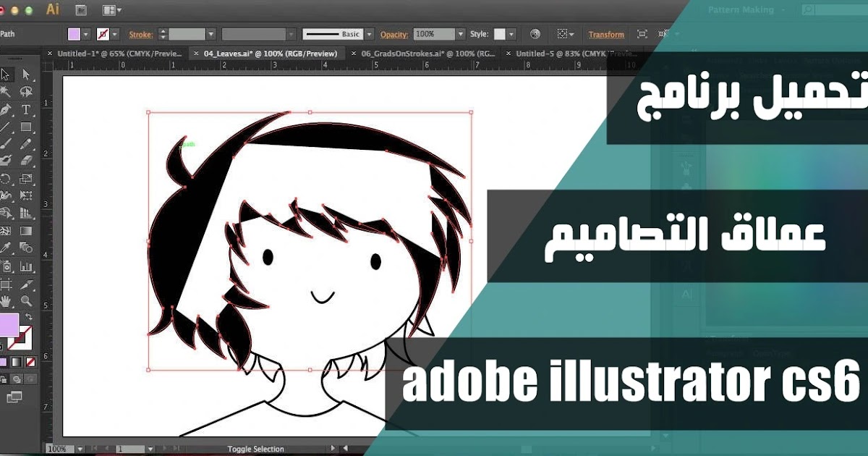Open stroke color dropdown in control bar

click(x=115, y=34)
